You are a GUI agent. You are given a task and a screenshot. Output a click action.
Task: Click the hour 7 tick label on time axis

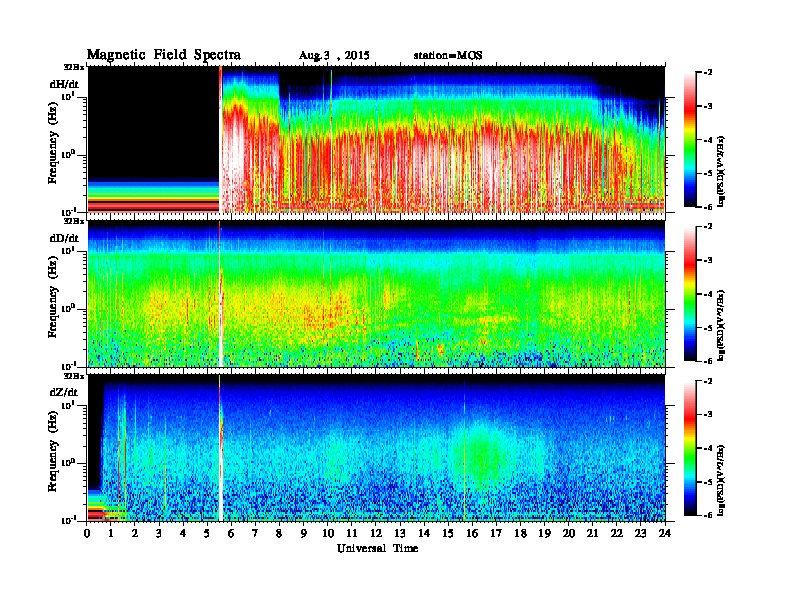tap(256, 533)
